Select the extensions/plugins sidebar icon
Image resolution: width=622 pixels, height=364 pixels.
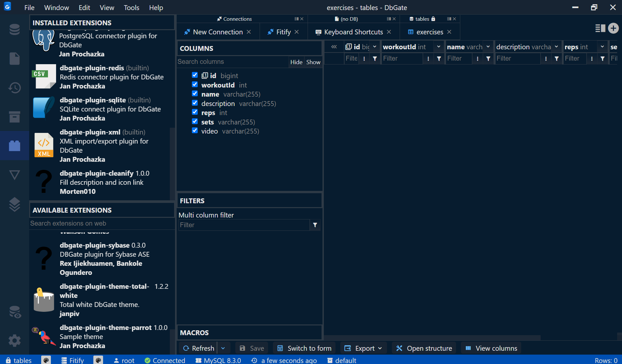15,146
